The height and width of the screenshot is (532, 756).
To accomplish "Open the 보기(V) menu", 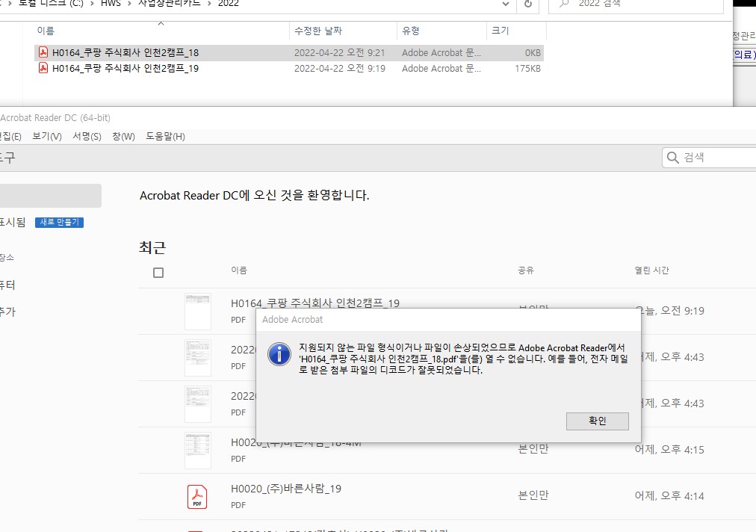I will [47, 137].
